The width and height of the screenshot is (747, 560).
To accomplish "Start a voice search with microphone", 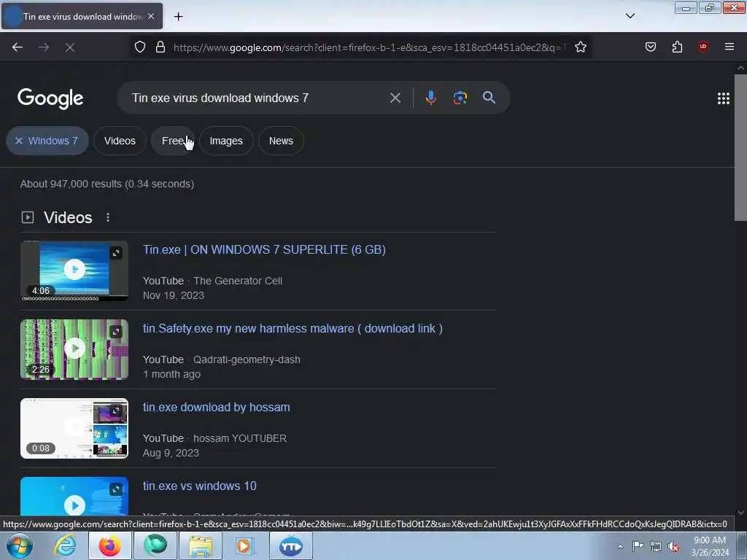I will tap(430, 98).
